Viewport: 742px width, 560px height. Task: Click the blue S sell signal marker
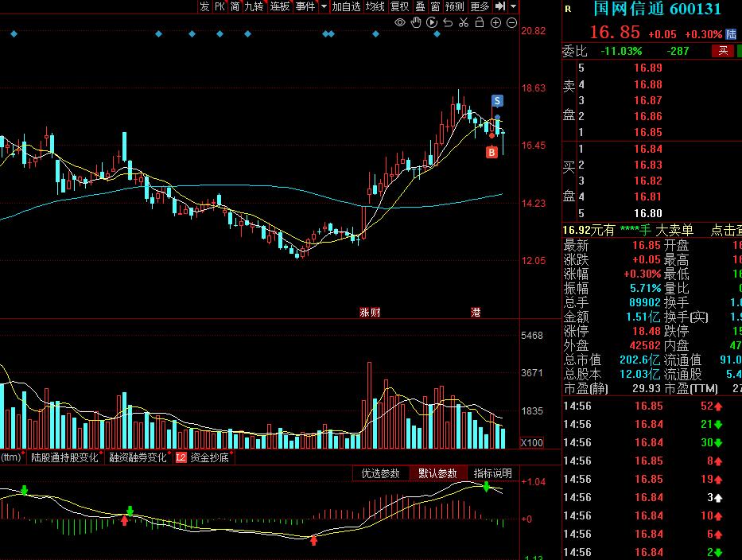click(x=497, y=101)
